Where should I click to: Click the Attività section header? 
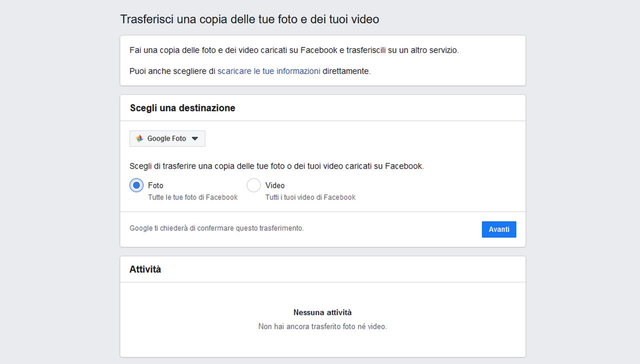(x=145, y=269)
